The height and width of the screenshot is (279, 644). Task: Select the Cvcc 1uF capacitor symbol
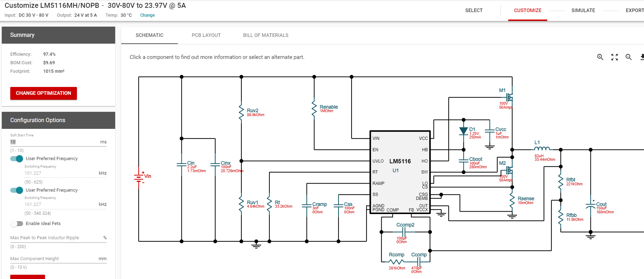coord(489,131)
